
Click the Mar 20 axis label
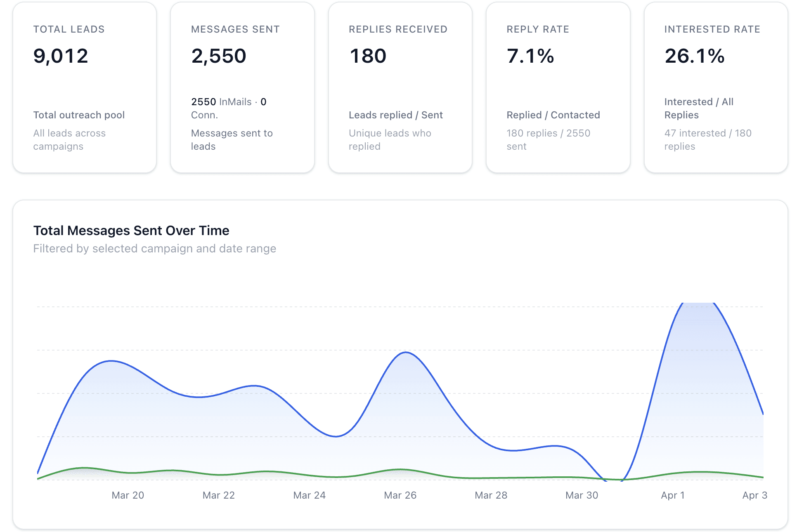pos(128,495)
